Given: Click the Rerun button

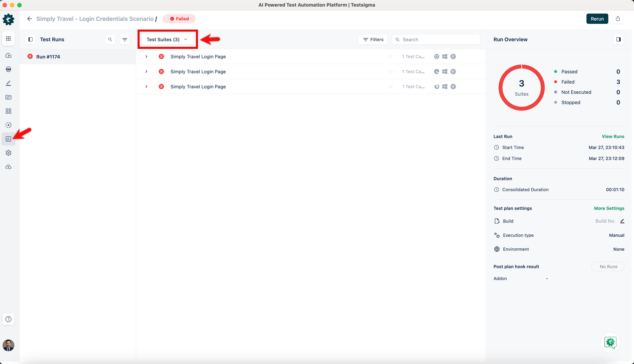Looking at the screenshot, I should click(597, 19).
